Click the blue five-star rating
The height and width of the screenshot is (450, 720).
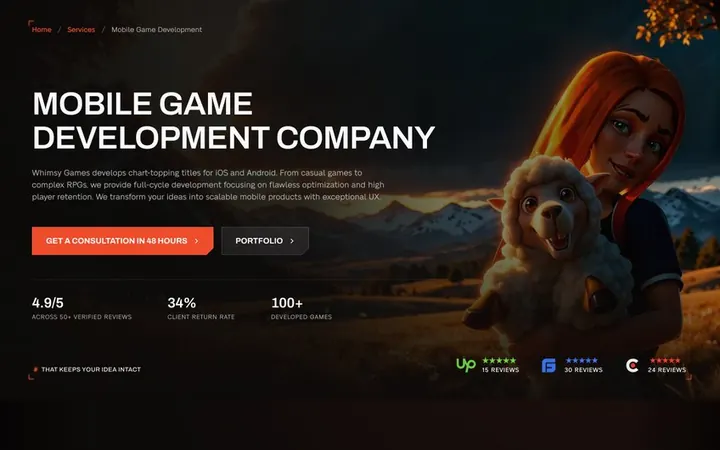[582, 360]
